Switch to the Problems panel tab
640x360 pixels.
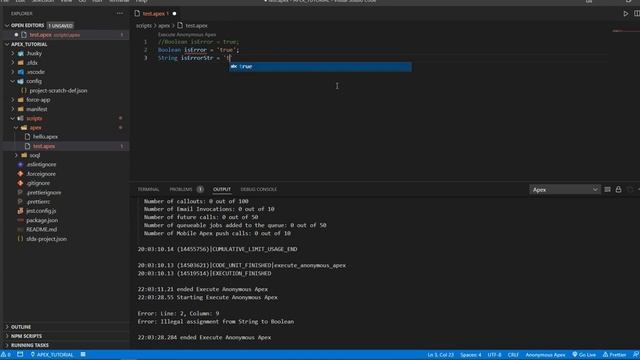181,189
